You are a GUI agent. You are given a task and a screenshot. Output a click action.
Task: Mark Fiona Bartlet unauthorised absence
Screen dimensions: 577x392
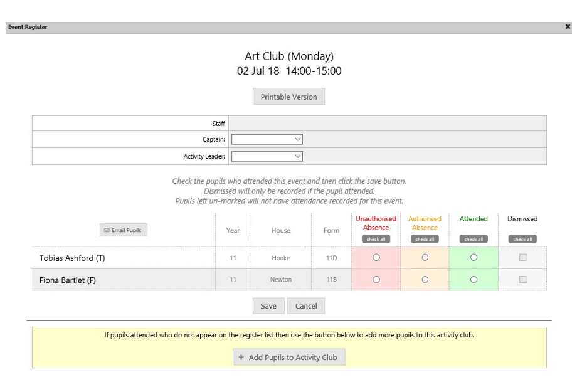click(376, 280)
